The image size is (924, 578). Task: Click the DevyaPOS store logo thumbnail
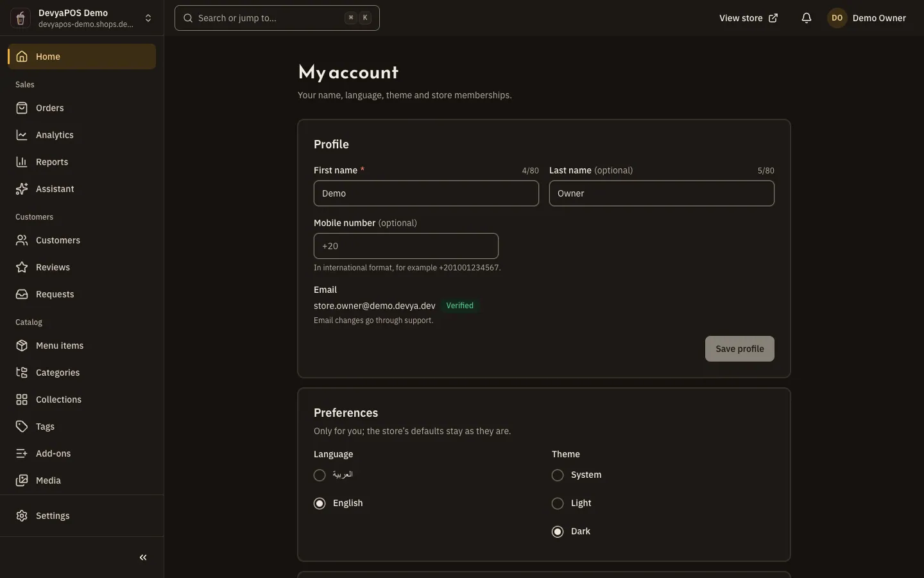coord(21,18)
